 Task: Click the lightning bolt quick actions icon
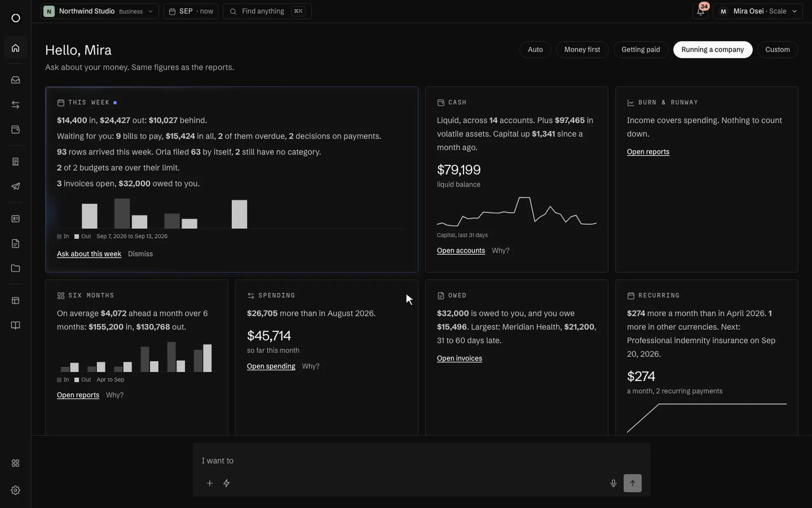(226, 483)
